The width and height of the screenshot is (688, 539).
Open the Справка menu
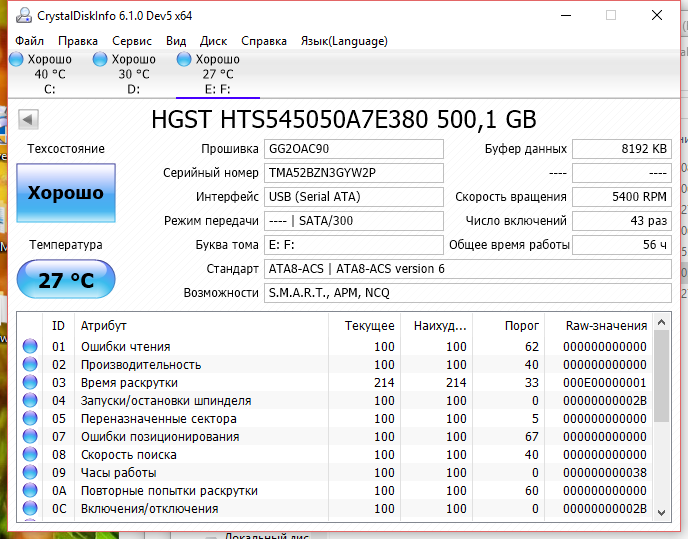tap(264, 41)
